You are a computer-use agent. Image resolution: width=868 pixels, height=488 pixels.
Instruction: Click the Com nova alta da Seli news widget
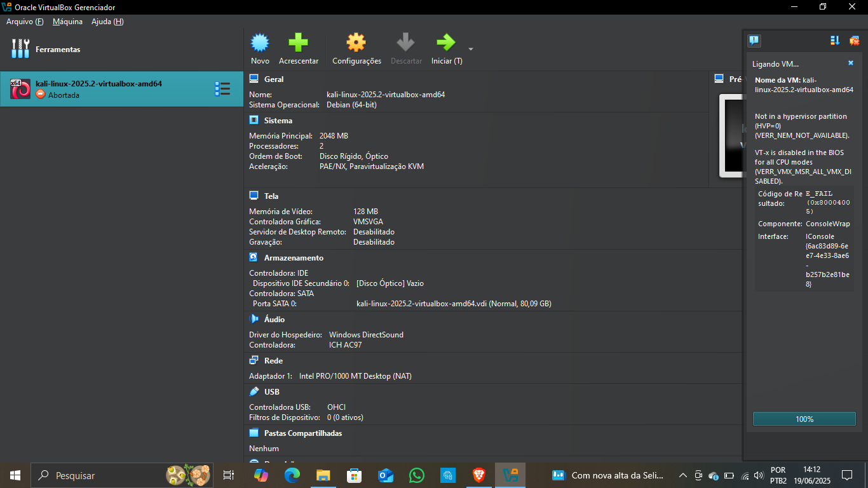point(609,475)
